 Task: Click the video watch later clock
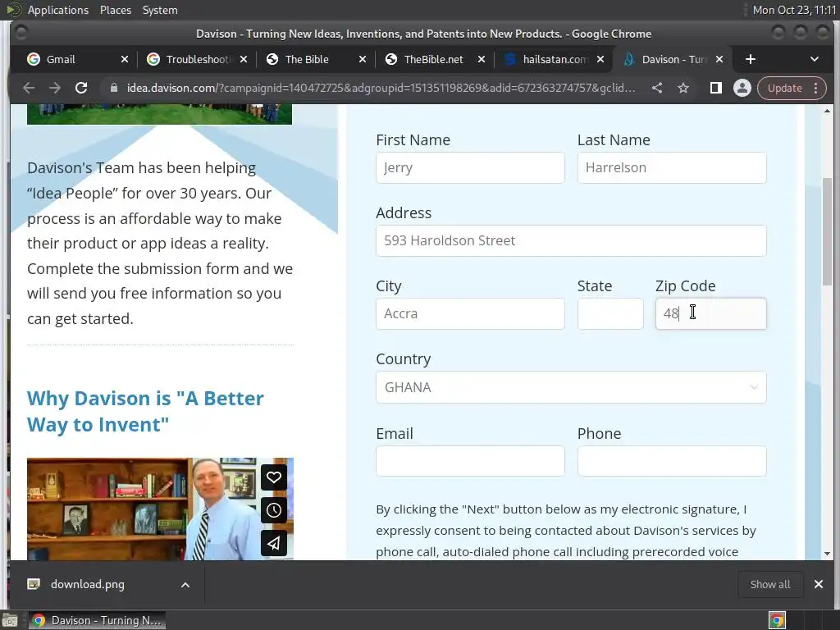tap(274, 510)
